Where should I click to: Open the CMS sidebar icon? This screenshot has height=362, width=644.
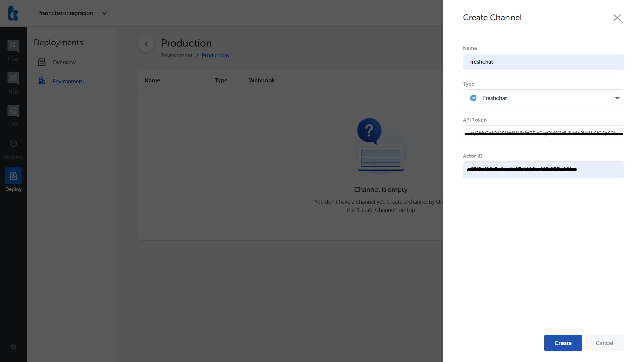pos(13,111)
